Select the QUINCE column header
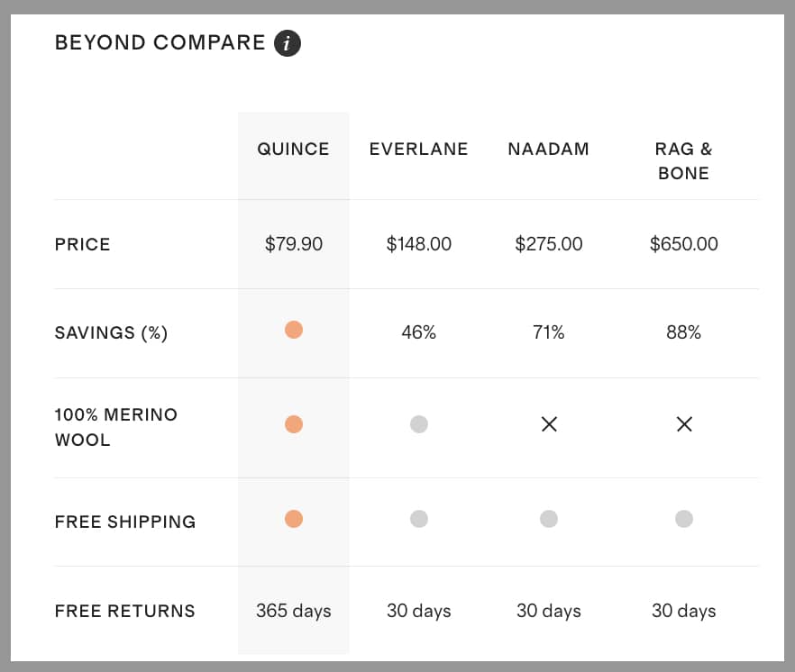The width and height of the screenshot is (795, 672). [293, 149]
